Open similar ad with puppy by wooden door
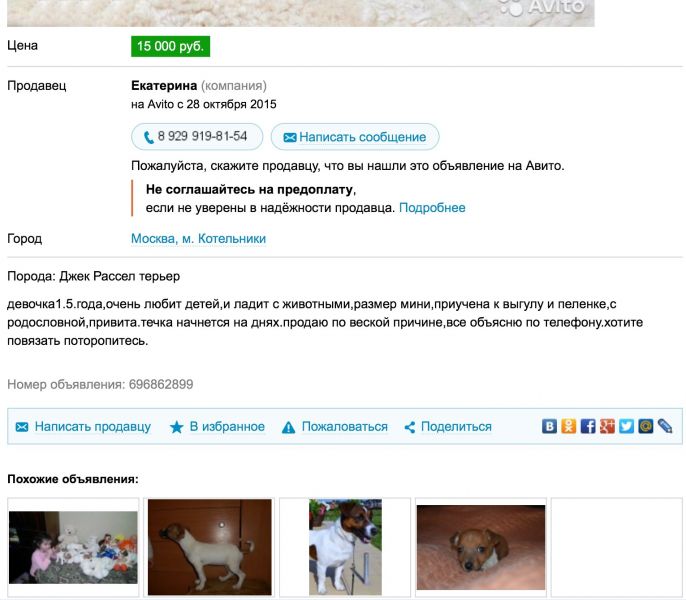The height and width of the screenshot is (600, 686). coord(210,547)
